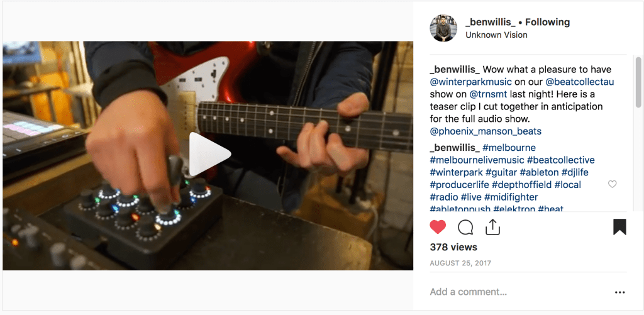This screenshot has width=644, height=315.
Task: Share the post using share icon
Action: (x=492, y=227)
